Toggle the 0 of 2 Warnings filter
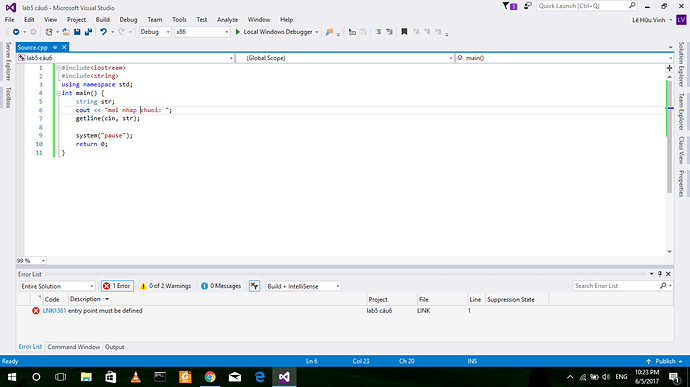The height and width of the screenshot is (387, 690). (165, 286)
